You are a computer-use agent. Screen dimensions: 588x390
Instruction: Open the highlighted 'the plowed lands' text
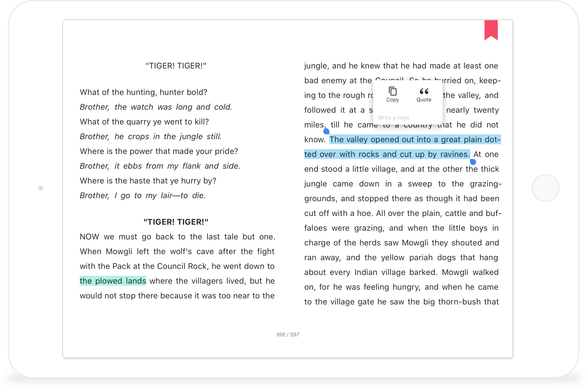pyautogui.click(x=113, y=281)
